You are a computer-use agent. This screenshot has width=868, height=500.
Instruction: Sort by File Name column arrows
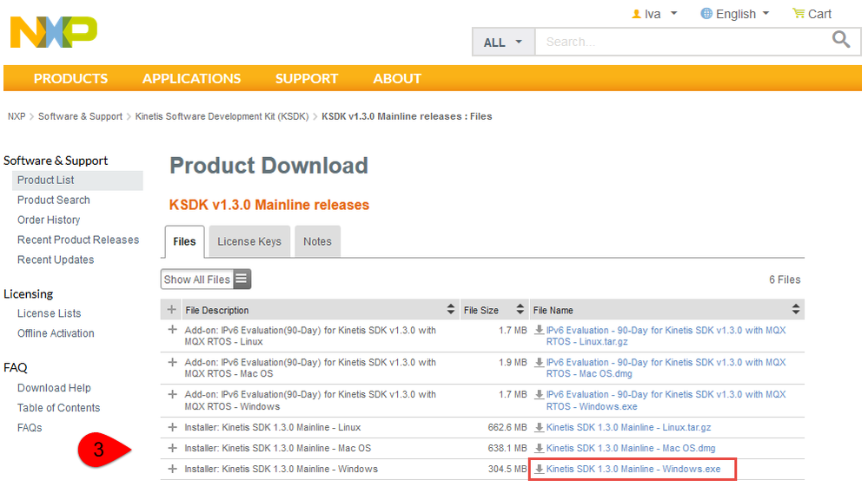pyautogui.click(x=796, y=309)
